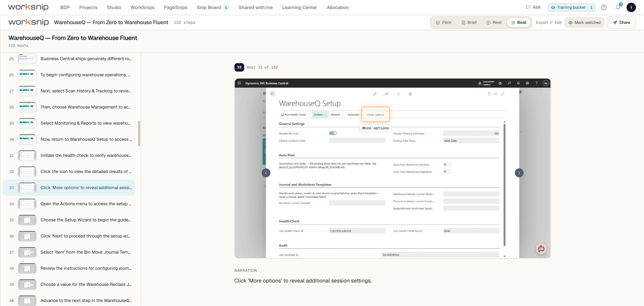Screen dimensions: 644x306
Task: Toggle Auto-Post Warehouse Receipts switch
Action: (447, 165)
